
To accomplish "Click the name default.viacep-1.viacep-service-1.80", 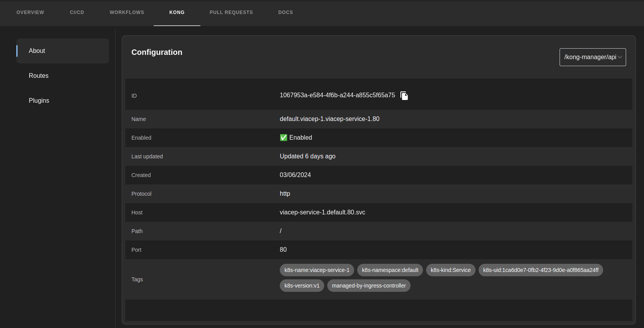I will (x=330, y=119).
